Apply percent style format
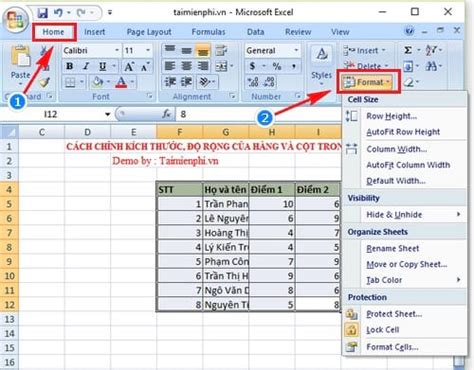Viewport: 474px width, 370px height. [x=277, y=66]
